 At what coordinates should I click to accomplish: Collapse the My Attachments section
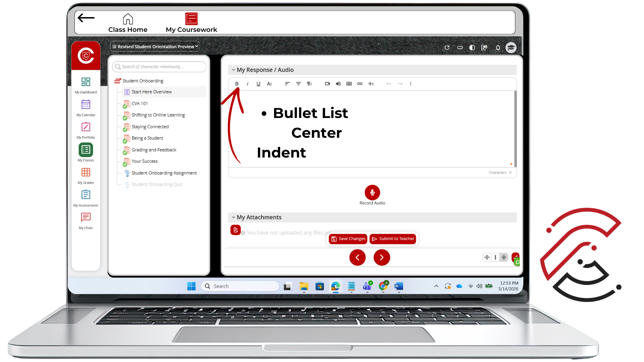[233, 218]
